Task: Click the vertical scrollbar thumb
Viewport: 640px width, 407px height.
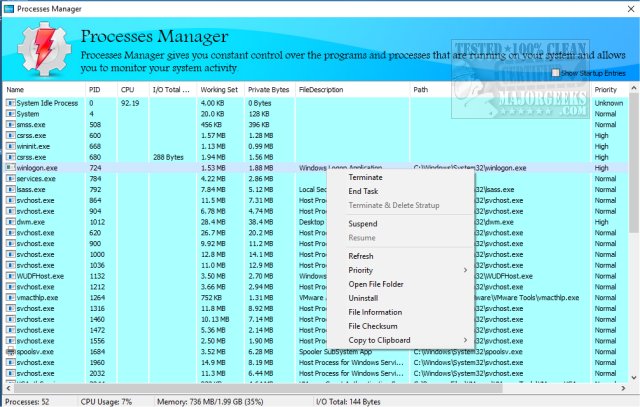Action: (634, 163)
